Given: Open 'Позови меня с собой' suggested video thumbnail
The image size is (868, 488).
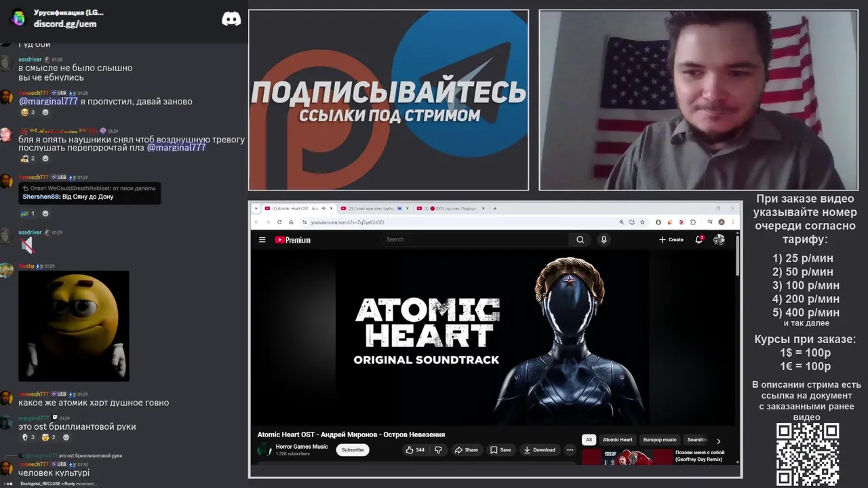Looking at the screenshot, I should point(627,456).
